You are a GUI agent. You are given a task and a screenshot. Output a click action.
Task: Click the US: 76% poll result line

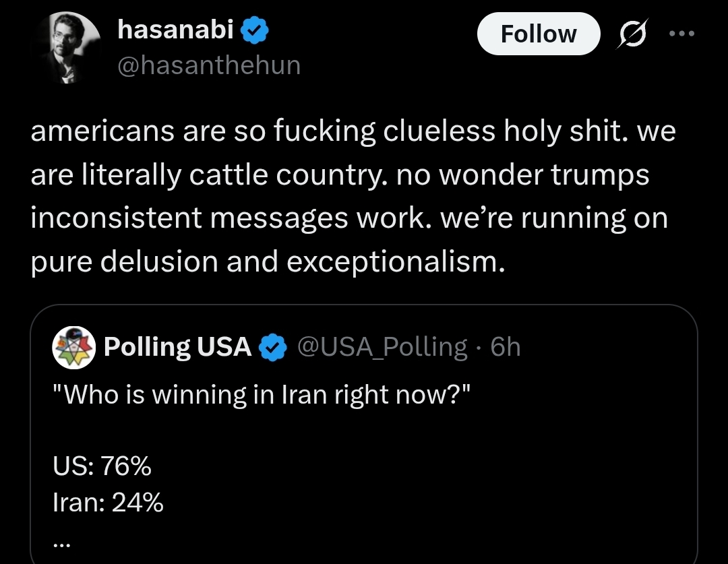pos(102,466)
